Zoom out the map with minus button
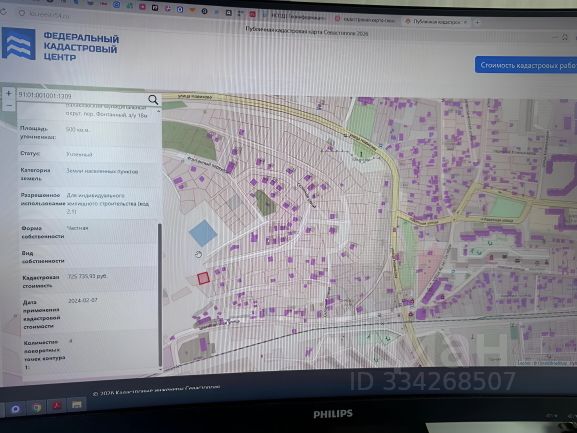 (x=9, y=106)
